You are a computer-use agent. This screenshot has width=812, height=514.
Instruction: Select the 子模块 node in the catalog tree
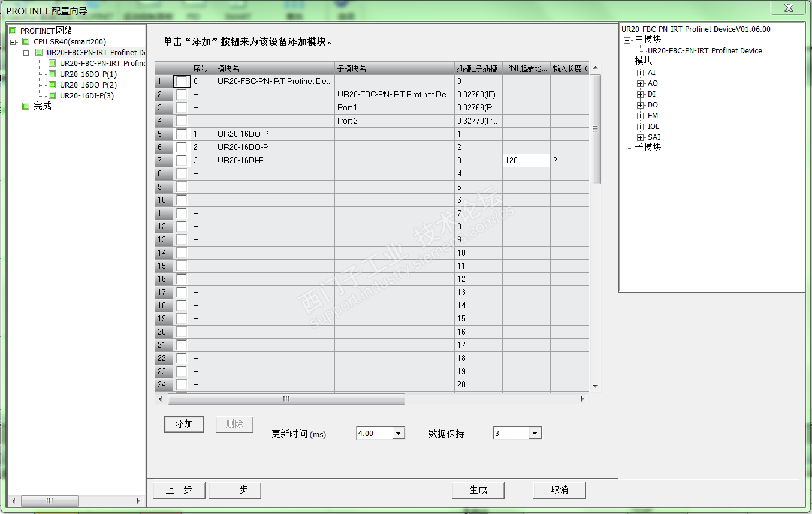[x=648, y=147]
